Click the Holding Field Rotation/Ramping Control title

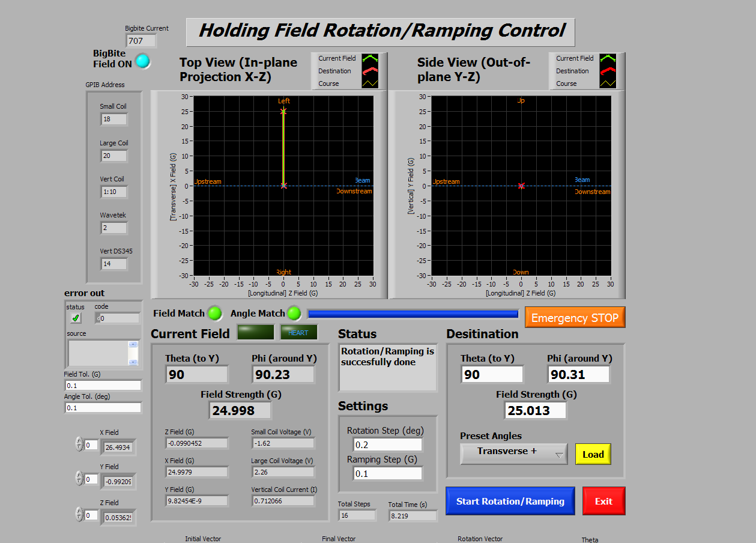[x=381, y=32]
